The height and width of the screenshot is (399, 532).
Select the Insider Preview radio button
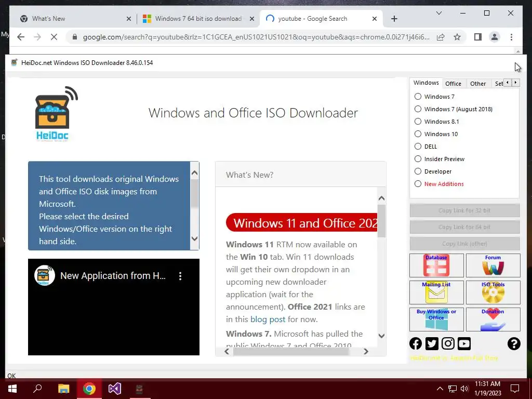coord(418,159)
